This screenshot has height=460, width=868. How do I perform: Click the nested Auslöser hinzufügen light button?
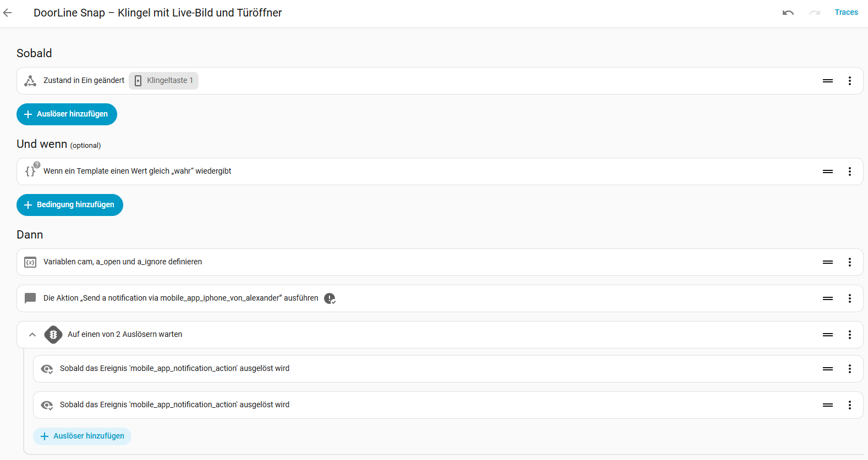(83, 436)
